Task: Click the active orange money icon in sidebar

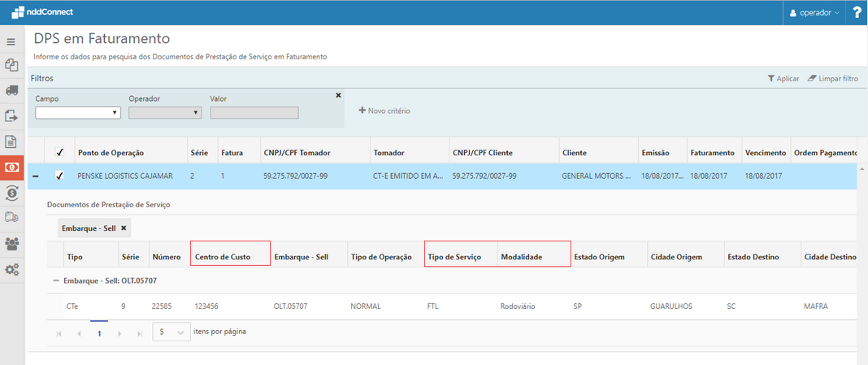Action: coord(11,167)
